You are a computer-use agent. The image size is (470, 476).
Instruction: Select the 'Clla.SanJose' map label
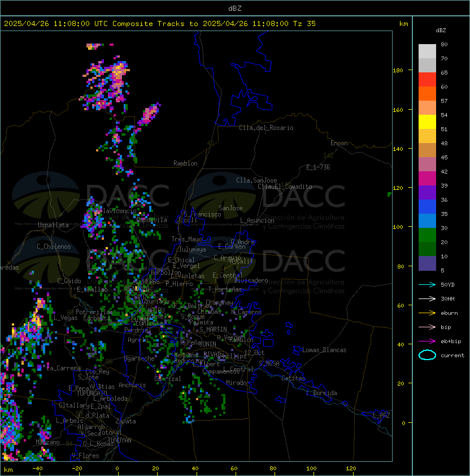point(256,180)
